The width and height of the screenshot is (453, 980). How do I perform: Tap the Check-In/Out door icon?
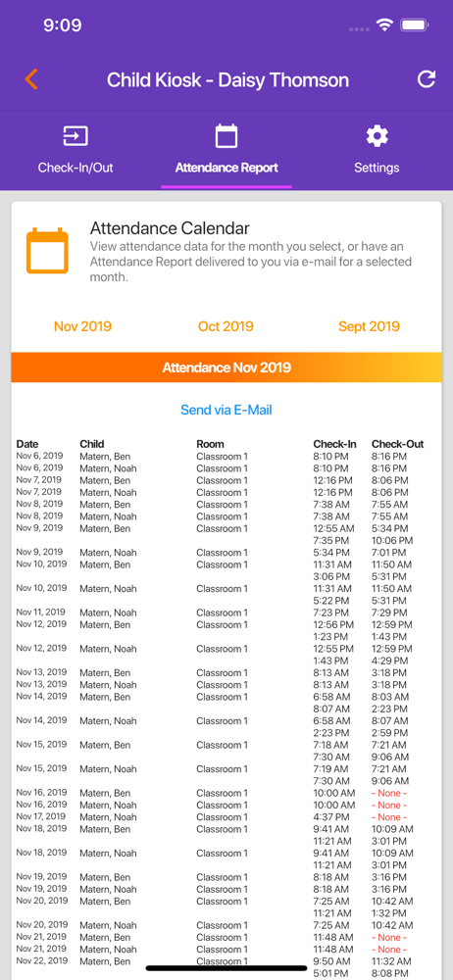pos(75,136)
